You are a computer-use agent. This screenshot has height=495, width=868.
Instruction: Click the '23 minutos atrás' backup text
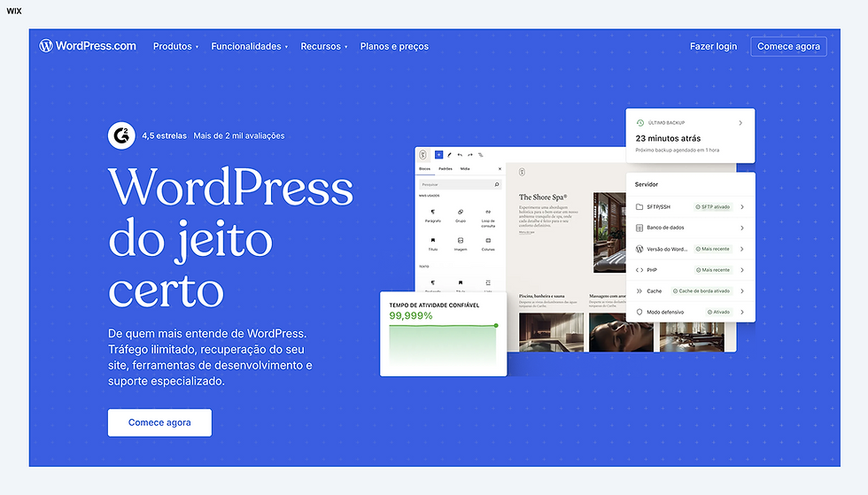[x=668, y=138]
